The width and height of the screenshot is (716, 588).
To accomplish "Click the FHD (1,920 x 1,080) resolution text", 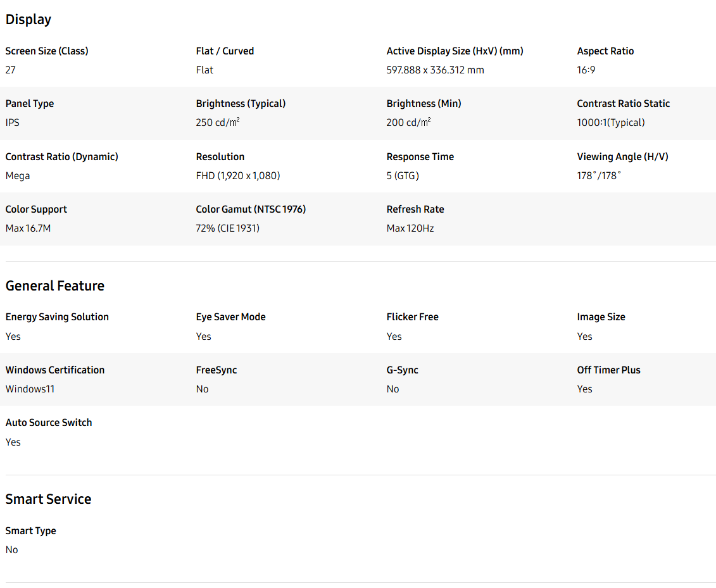I will pyautogui.click(x=237, y=176).
